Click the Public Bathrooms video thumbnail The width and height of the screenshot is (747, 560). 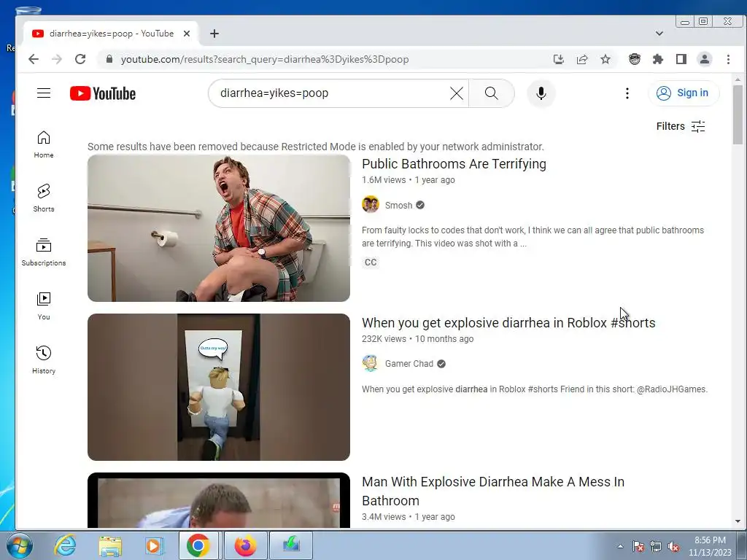[219, 228]
